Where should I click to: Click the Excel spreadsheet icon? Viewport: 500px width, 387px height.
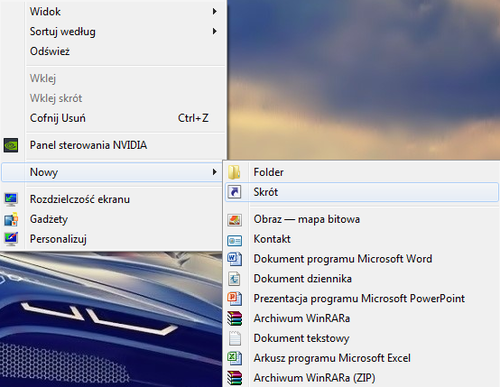click(235, 358)
